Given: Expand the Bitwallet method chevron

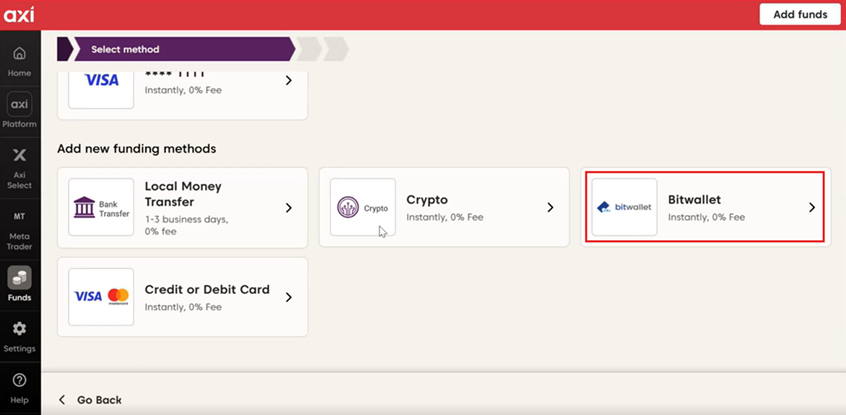Looking at the screenshot, I should [812, 208].
